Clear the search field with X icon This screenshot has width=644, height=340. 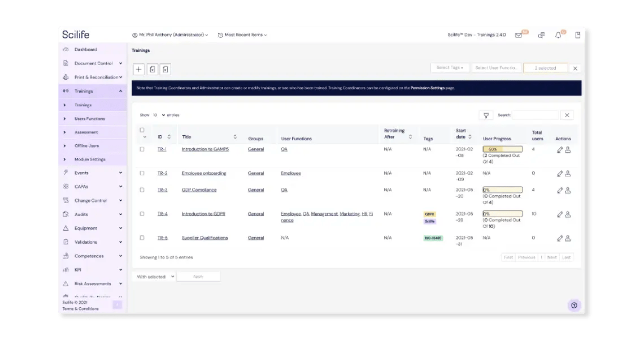[x=567, y=115]
